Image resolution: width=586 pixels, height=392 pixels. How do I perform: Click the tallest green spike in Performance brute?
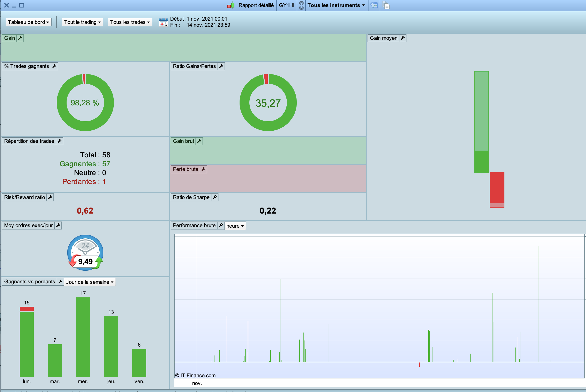538,300
